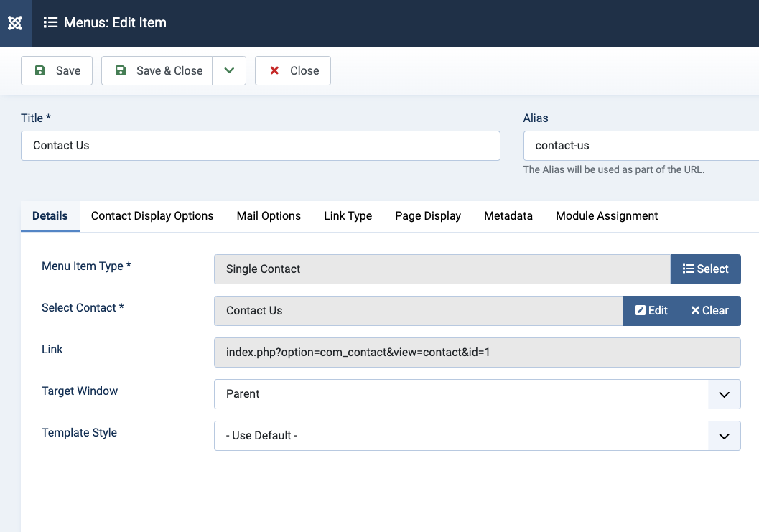The height and width of the screenshot is (532, 759).
Task: Switch to the Link Type tab
Action: pos(348,215)
